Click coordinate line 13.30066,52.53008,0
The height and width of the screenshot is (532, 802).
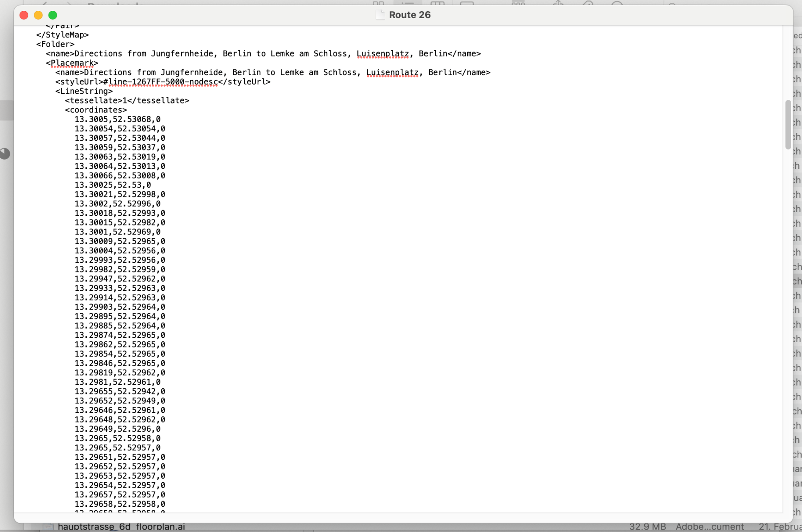point(120,176)
